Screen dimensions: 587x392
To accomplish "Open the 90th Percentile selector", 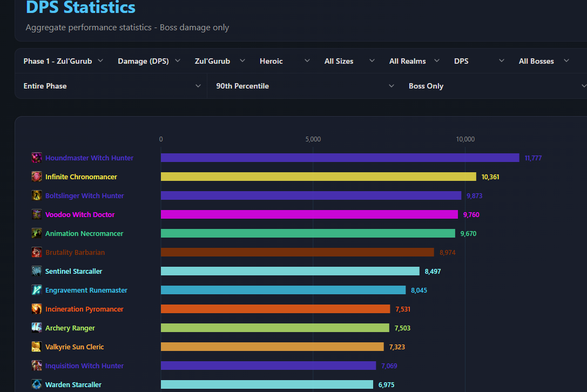I will (x=305, y=86).
